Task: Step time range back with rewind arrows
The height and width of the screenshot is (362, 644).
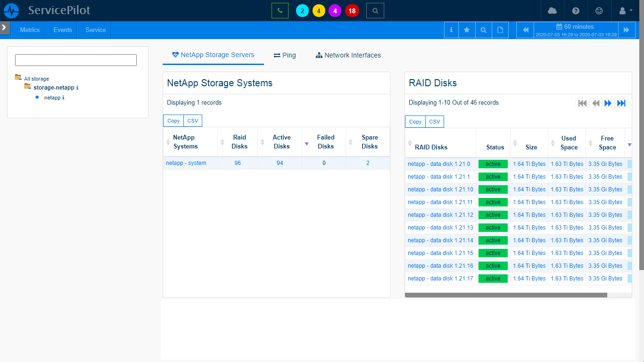Action: [x=525, y=30]
